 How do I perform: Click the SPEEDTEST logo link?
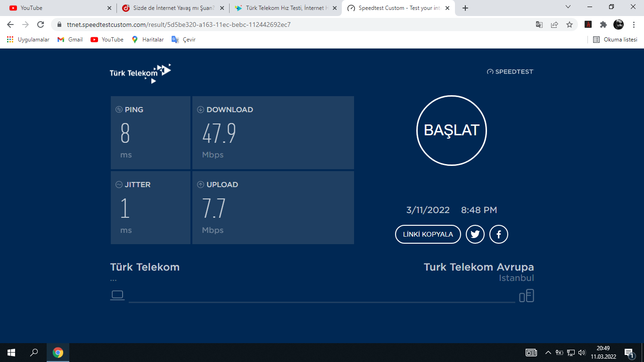click(x=510, y=72)
